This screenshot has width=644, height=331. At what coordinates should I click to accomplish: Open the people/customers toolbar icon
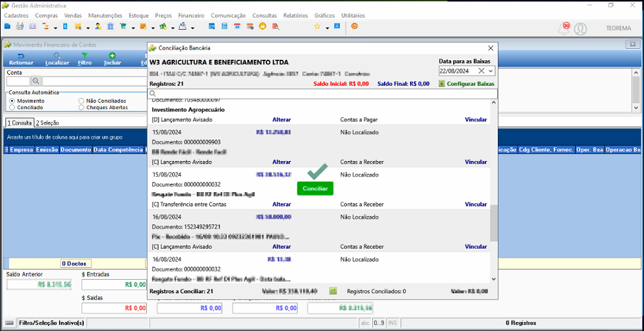(19, 27)
